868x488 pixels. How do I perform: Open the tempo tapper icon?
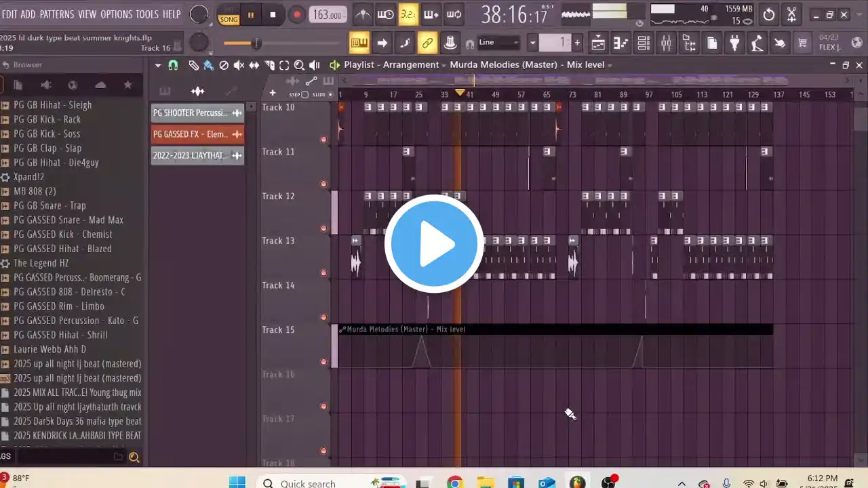tap(757, 43)
